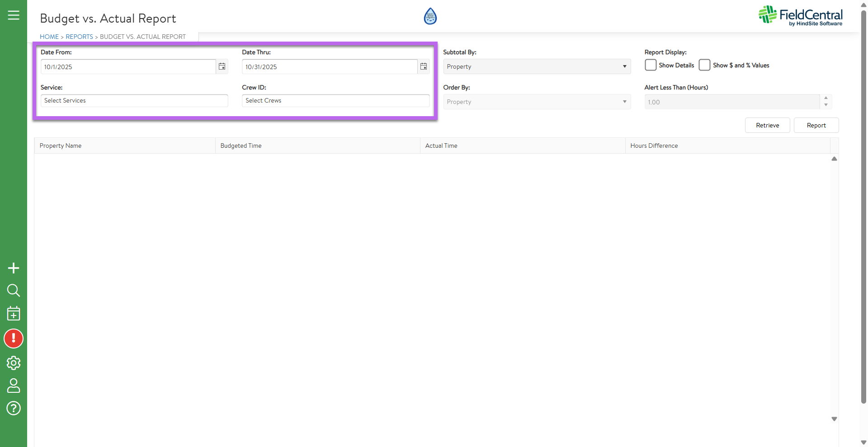Open the hamburger navigation menu
Image resolution: width=868 pixels, height=447 pixels.
[14, 15]
